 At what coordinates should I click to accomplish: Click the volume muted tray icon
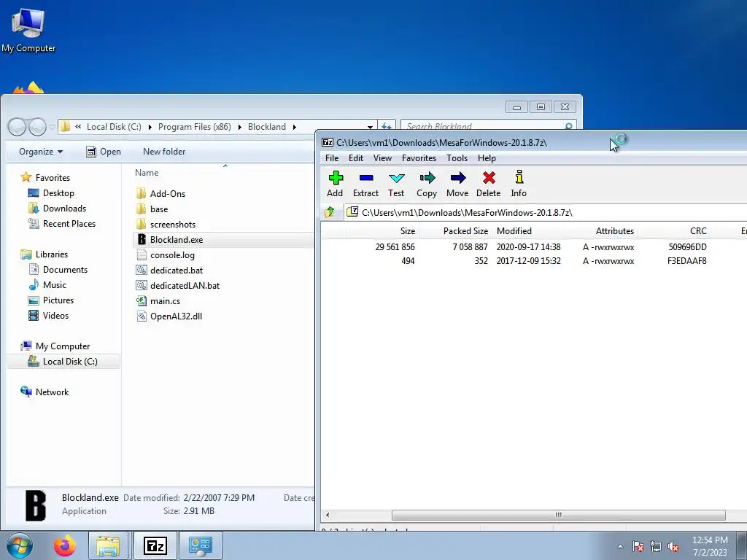click(673, 547)
